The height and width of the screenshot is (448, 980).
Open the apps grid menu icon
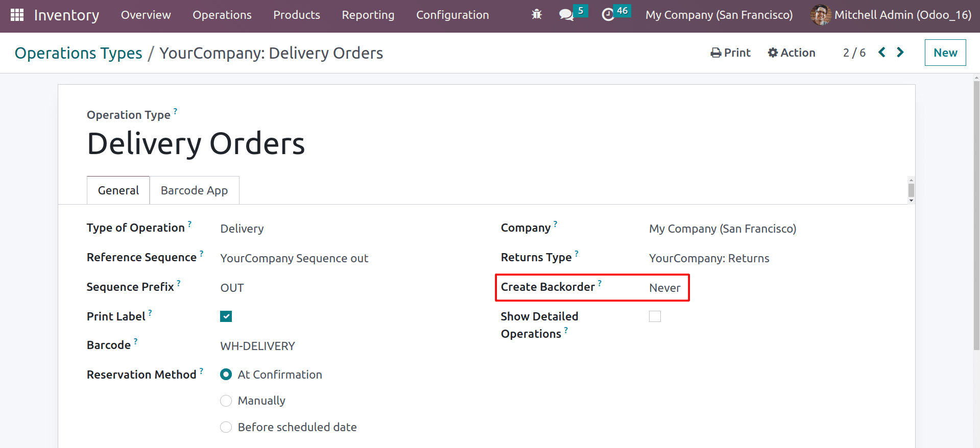pos(17,15)
